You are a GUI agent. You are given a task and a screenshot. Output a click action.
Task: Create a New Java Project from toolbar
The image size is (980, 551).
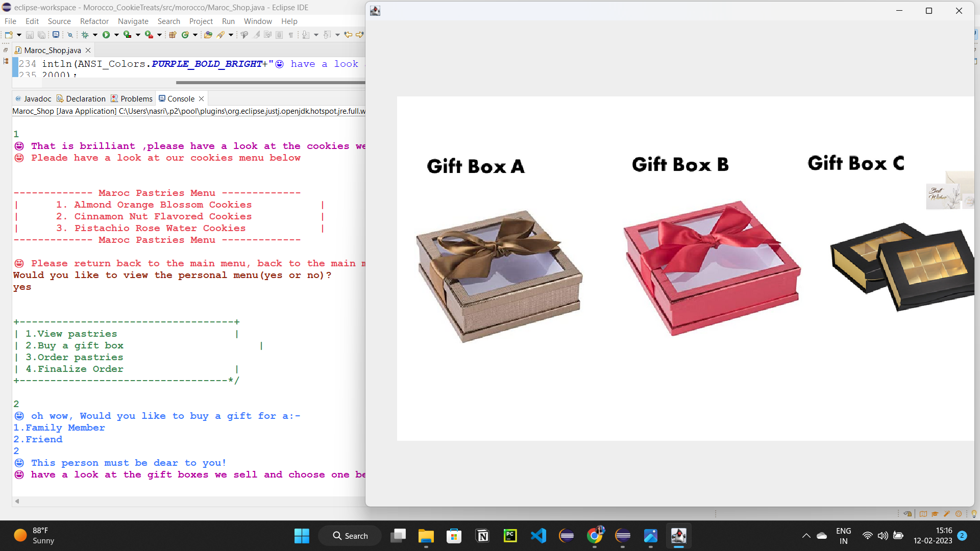[172, 35]
